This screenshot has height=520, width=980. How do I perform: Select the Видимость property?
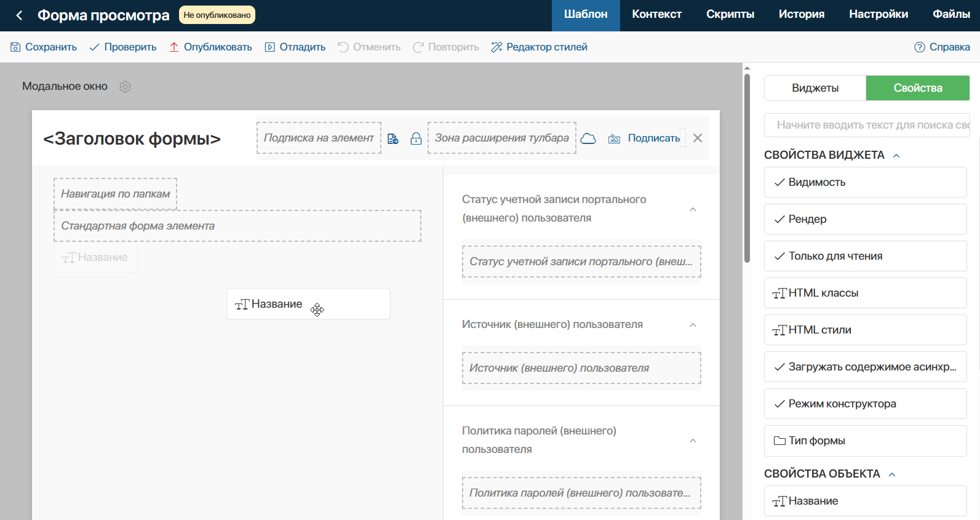pos(866,182)
